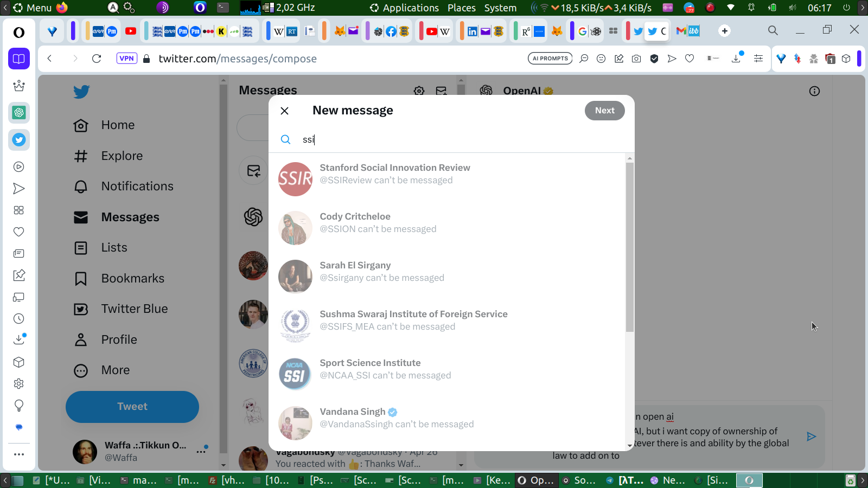
Task: Focus the people search field containing 'ssi'
Action: point(451,139)
